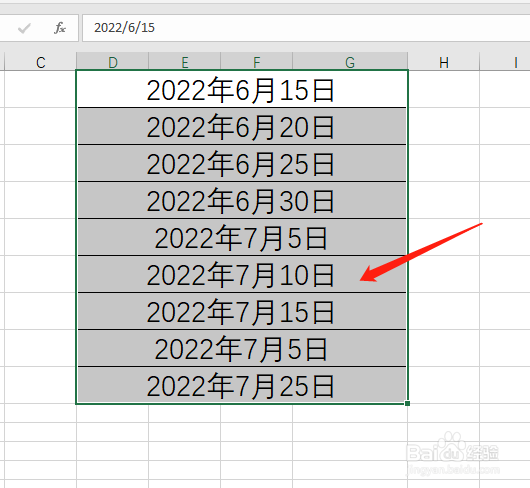530x488 pixels.
Task: Click cell with 2022年7月15日
Action: point(242,311)
